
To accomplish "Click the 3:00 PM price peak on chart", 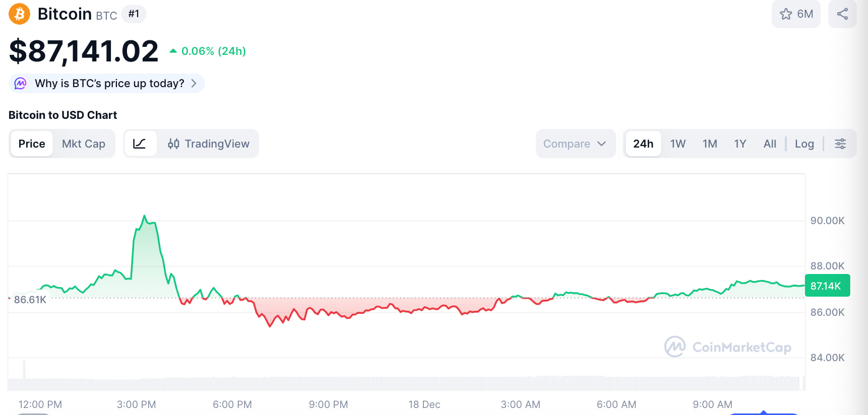I will click(145, 216).
